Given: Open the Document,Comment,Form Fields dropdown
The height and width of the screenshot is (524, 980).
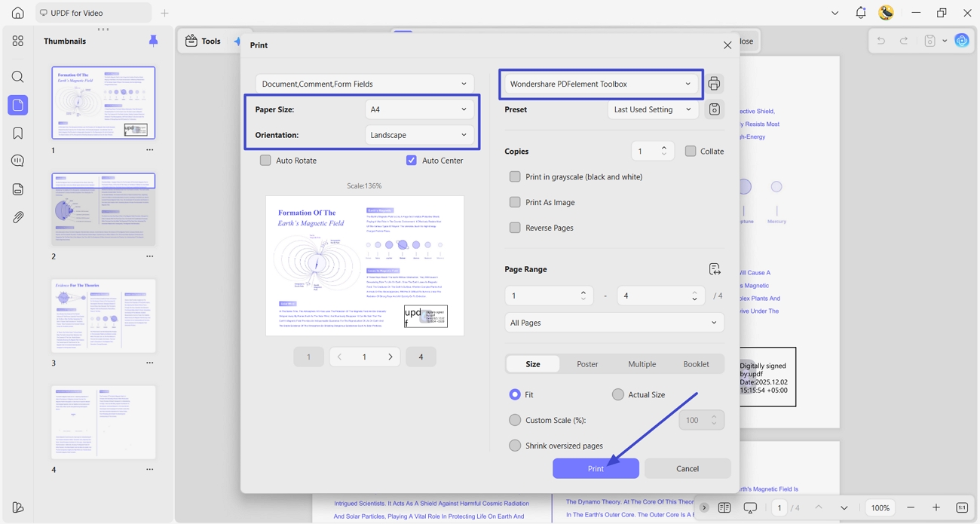Looking at the screenshot, I should point(365,84).
